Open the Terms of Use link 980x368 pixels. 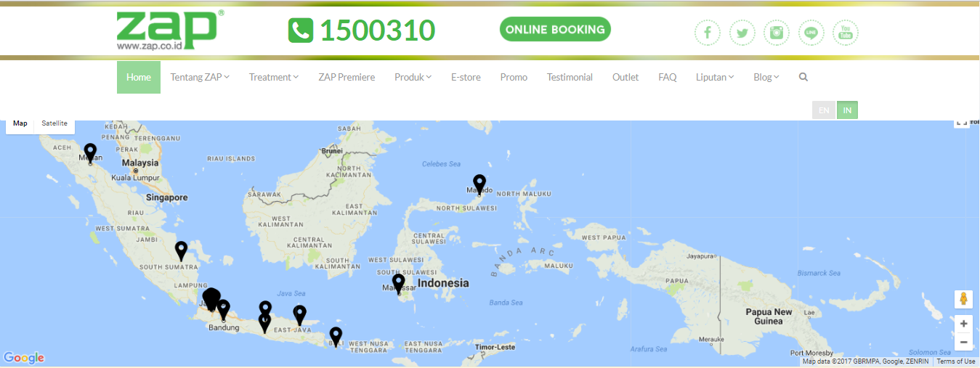tap(955, 361)
